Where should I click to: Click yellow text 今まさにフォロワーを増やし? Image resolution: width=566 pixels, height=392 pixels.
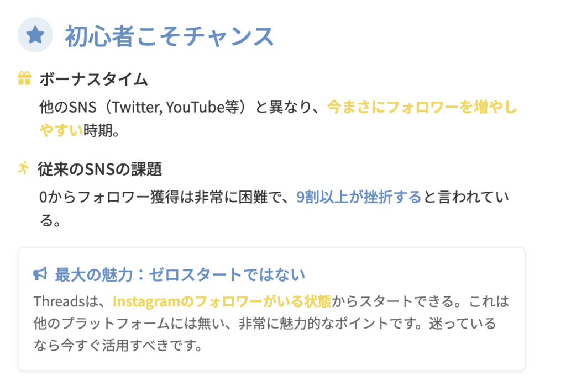point(422,107)
